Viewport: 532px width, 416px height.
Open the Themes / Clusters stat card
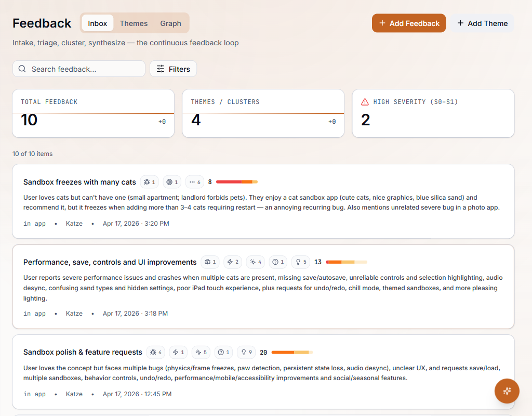tap(263, 113)
